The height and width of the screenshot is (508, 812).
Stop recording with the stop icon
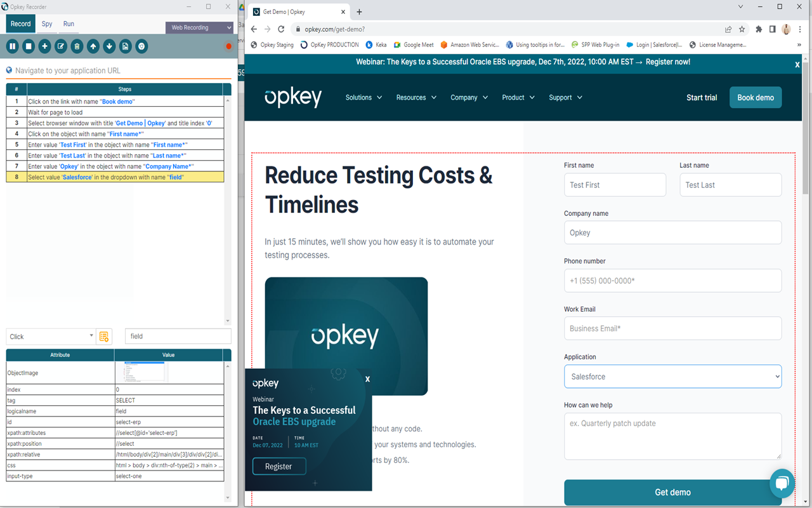coord(28,46)
